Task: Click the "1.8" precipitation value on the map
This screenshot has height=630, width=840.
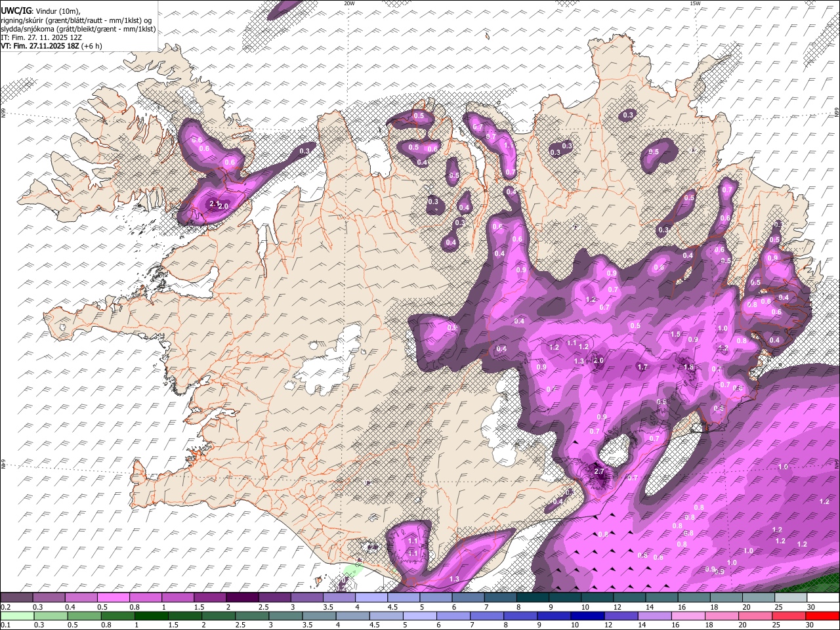Action: pyautogui.click(x=688, y=367)
